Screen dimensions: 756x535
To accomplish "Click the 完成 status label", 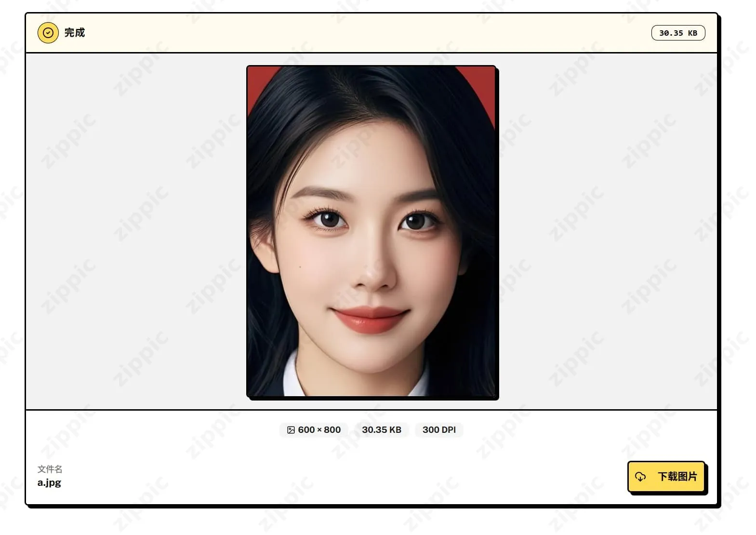I will [75, 33].
